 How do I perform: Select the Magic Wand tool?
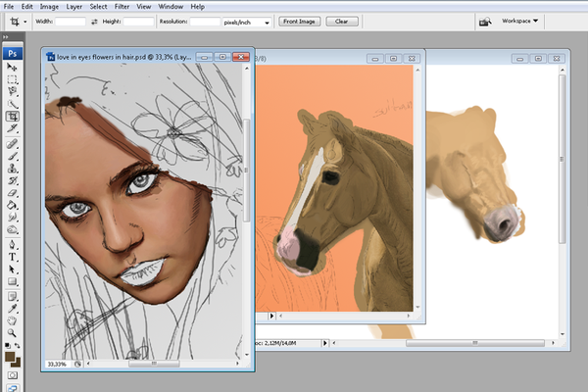pyautogui.click(x=12, y=104)
